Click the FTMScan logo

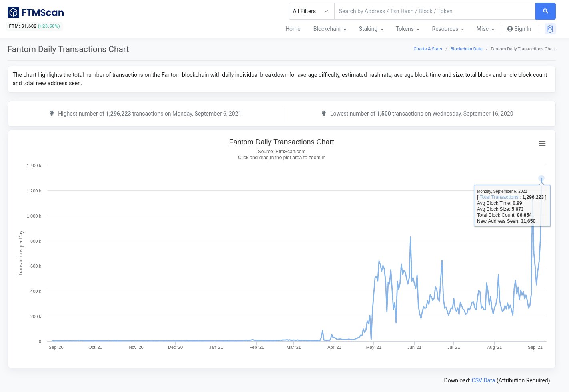pyautogui.click(x=35, y=12)
